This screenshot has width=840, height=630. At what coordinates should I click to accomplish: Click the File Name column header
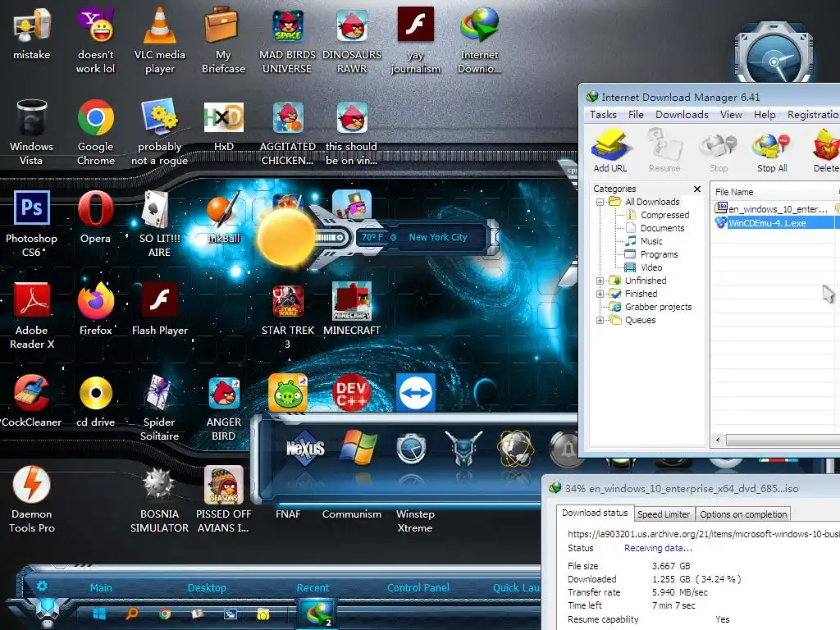click(773, 192)
